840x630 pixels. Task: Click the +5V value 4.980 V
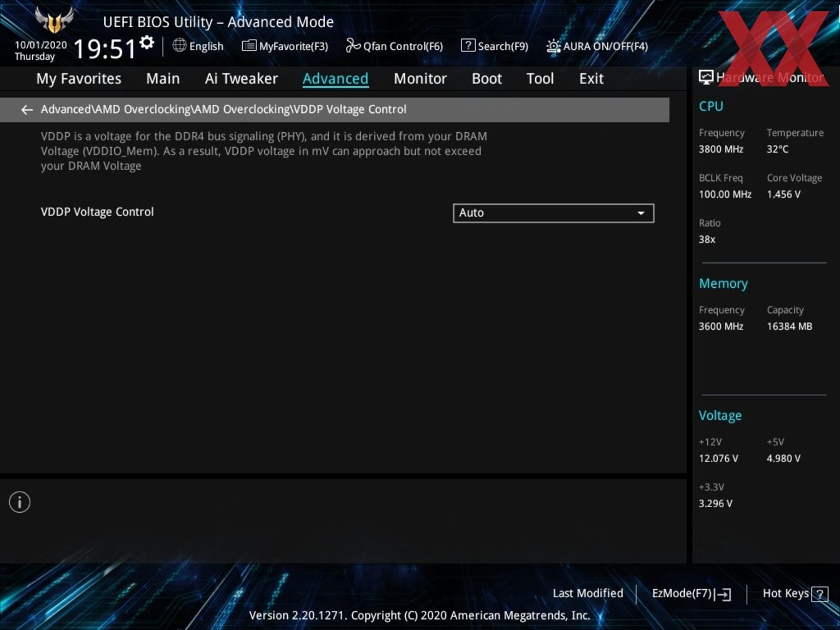(x=784, y=459)
